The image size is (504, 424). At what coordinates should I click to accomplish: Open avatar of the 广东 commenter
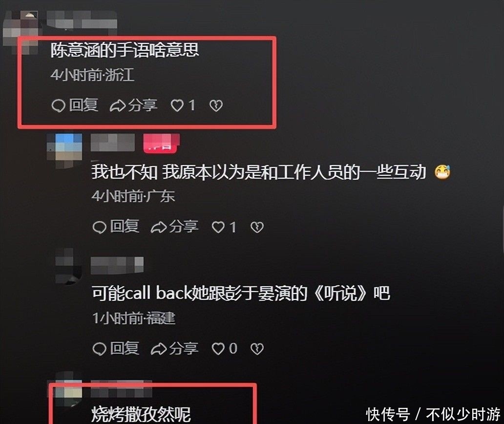64,150
